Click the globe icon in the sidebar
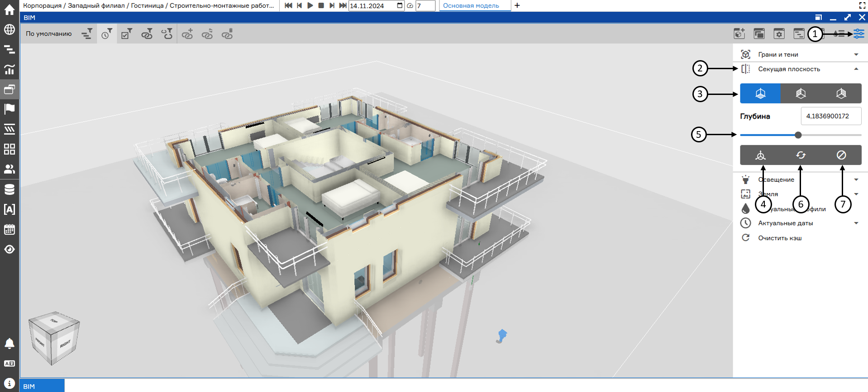Screen dimensions: 868x392 [x=10, y=29]
